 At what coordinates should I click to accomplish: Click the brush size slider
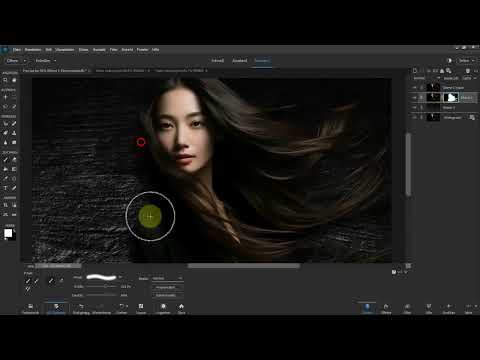(x=101, y=286)
